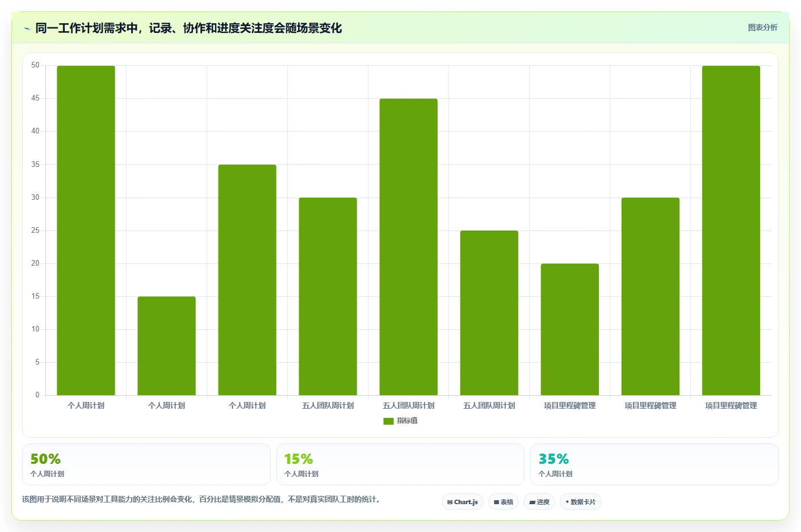Click the green legend color box
The image size is (801, 532).
[x=388, y=421]
